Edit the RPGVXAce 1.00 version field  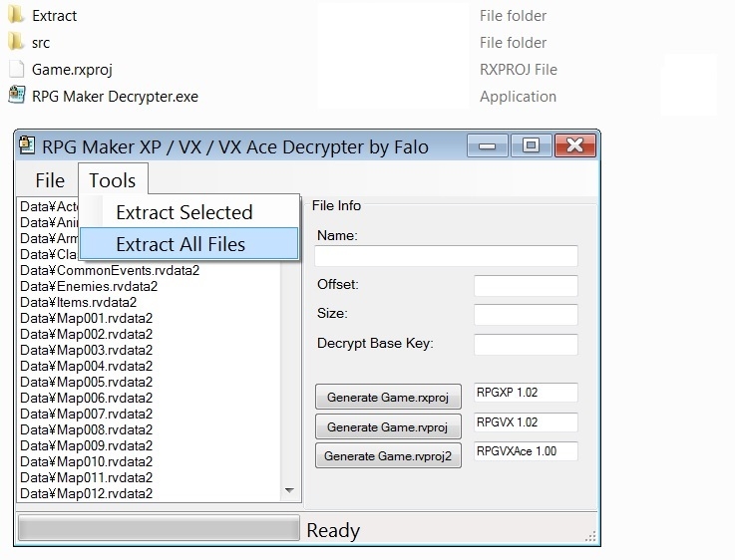point(526,451)
